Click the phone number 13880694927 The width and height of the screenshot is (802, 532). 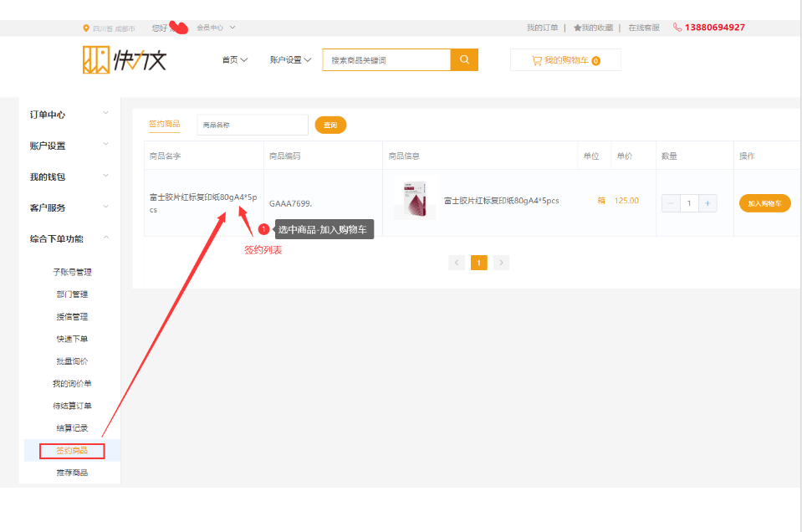[713, 28]
